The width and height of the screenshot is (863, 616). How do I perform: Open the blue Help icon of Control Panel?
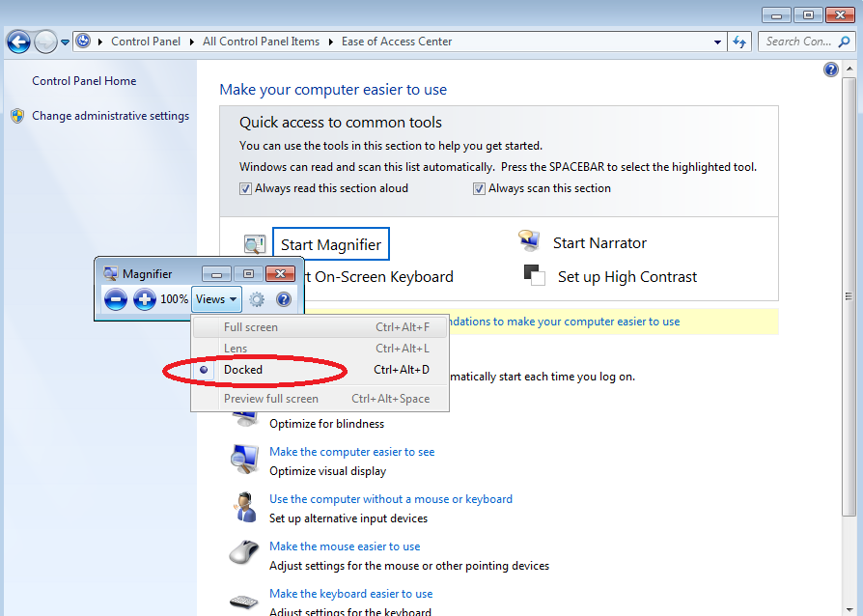[x=830, y=70]
